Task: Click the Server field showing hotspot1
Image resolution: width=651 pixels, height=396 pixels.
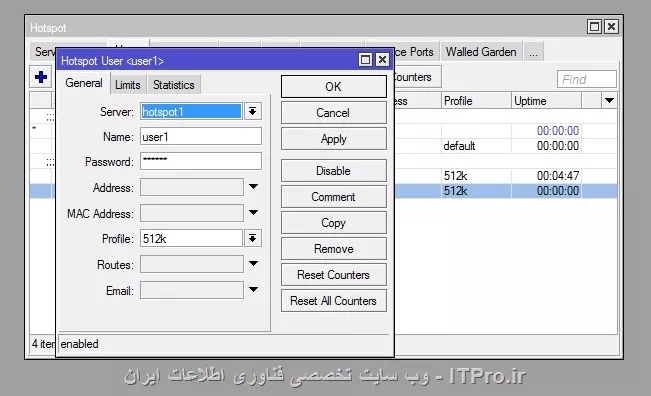Action: [x=191, y=112]
